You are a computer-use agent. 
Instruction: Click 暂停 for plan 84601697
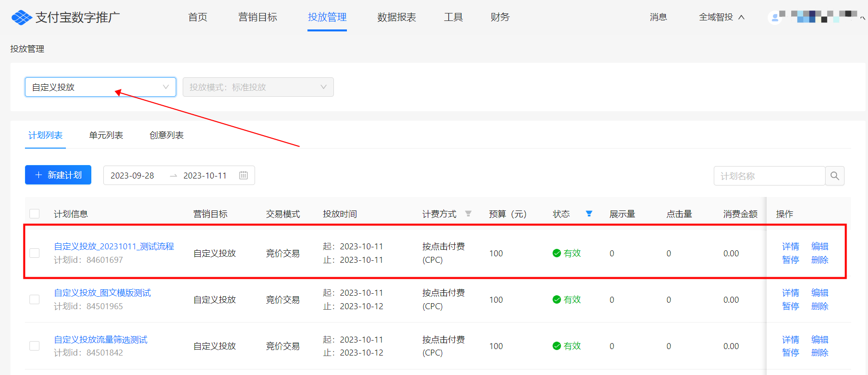[791, 260]
